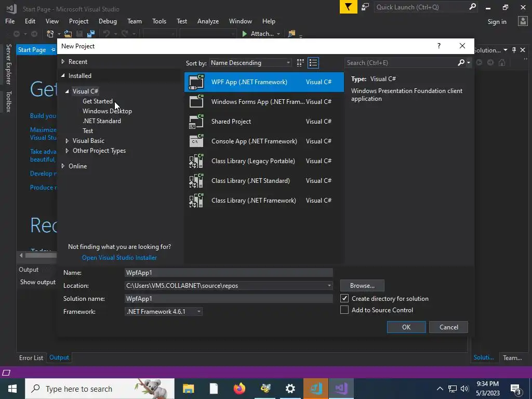Click the green Attach start arrow

(244, 34)
